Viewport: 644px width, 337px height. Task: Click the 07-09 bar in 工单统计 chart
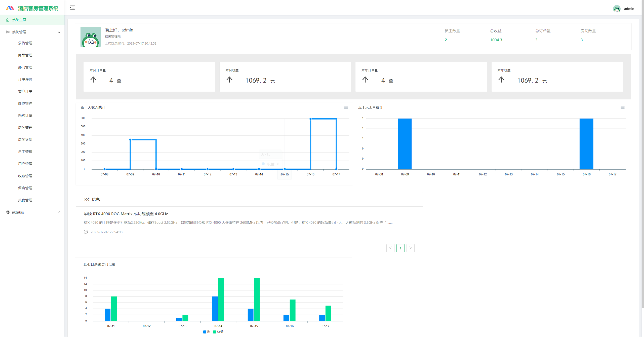pos(405,144)
